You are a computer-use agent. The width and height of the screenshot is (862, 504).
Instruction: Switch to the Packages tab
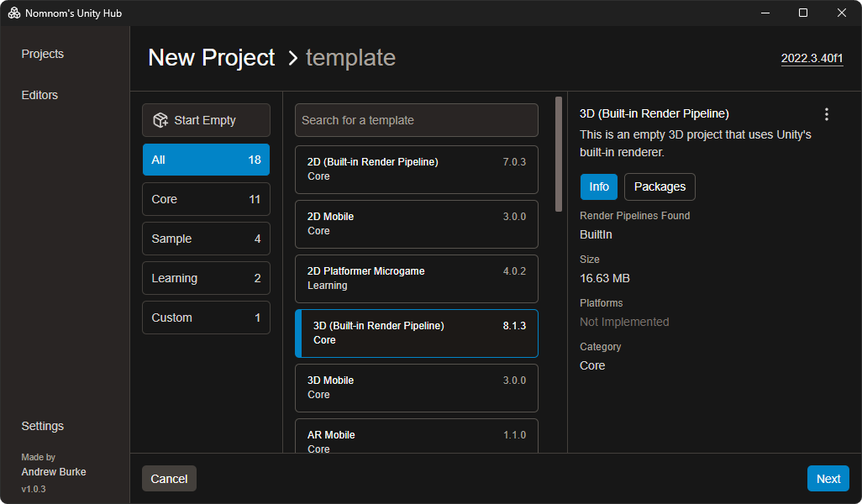660,186
